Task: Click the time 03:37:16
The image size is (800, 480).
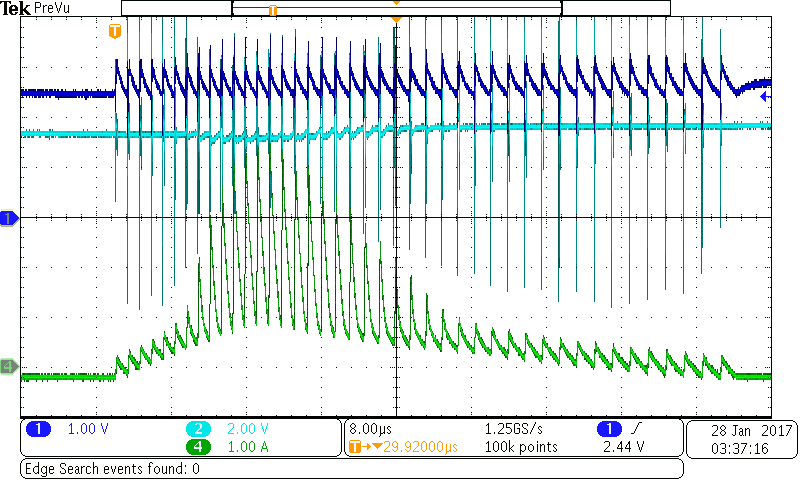Action: click(740, 448)
